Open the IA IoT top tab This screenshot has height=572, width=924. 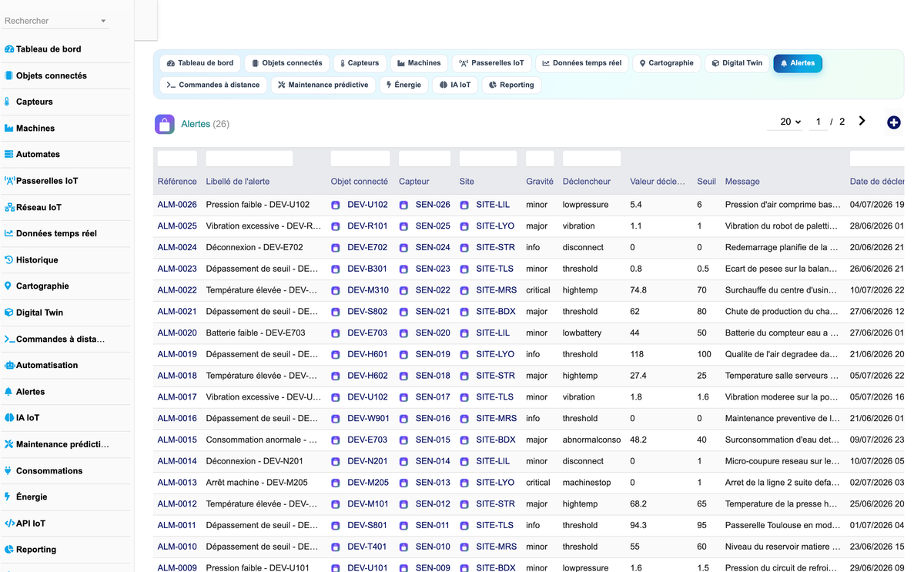coord(455,85)
